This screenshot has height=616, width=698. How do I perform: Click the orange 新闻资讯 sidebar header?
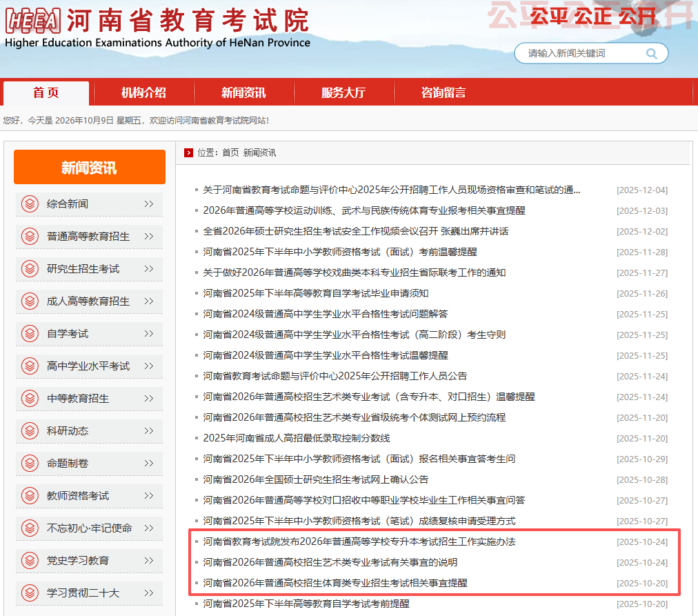pos(90,168)
